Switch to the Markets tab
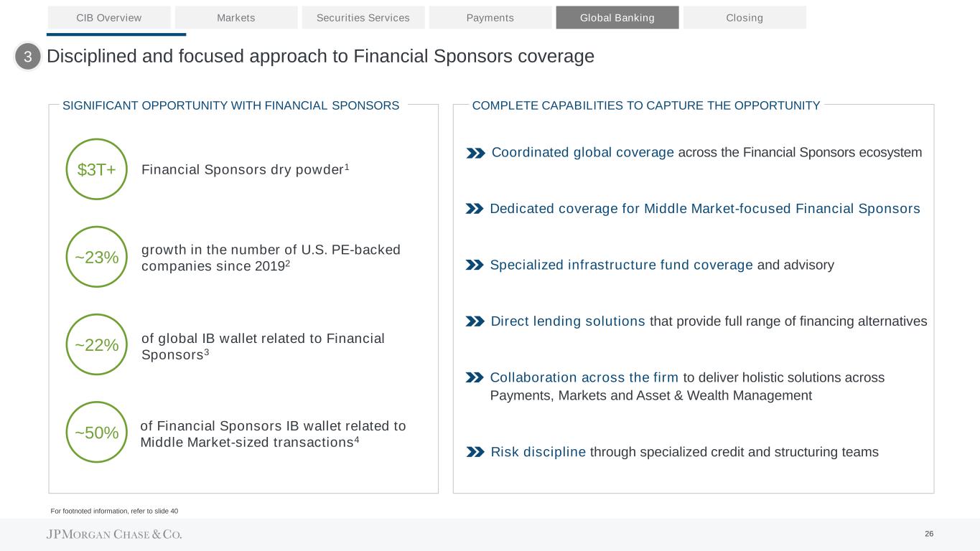Viewport: 980px width, 551px height. 236,17
